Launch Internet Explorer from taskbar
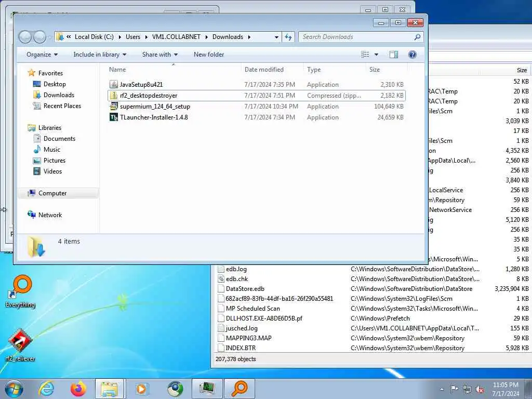Image resolution: width=532 pixels, height=399 pixels. point(46,389)
